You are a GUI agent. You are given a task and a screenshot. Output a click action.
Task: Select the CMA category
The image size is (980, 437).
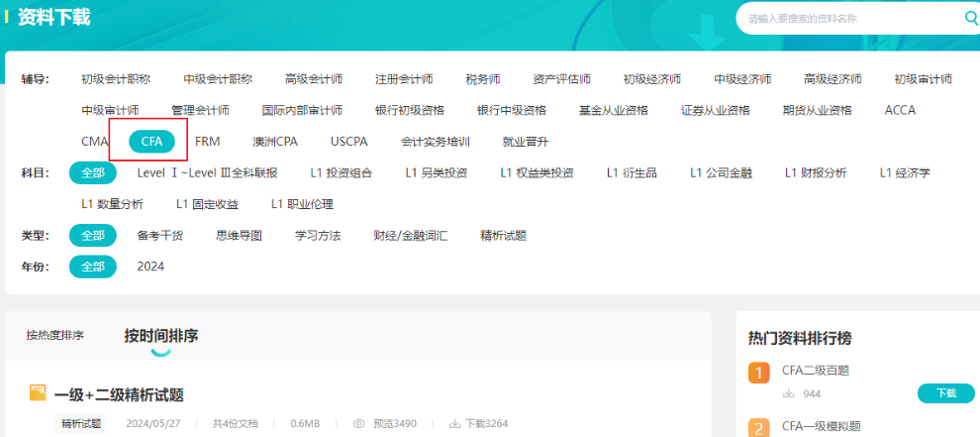[94, 142]
